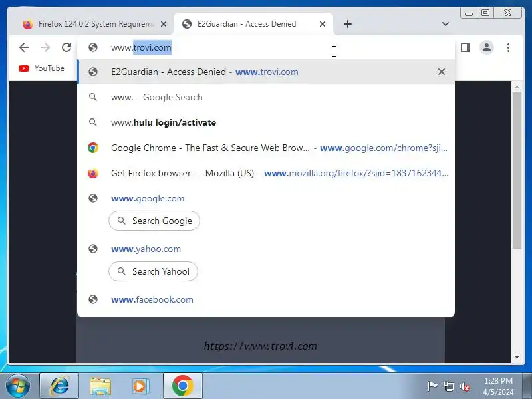This screenshot has height=399, width=532.
Task: Click the Search Yahoo! chip button
Action: pyautogui.click(x=153, y=271)
